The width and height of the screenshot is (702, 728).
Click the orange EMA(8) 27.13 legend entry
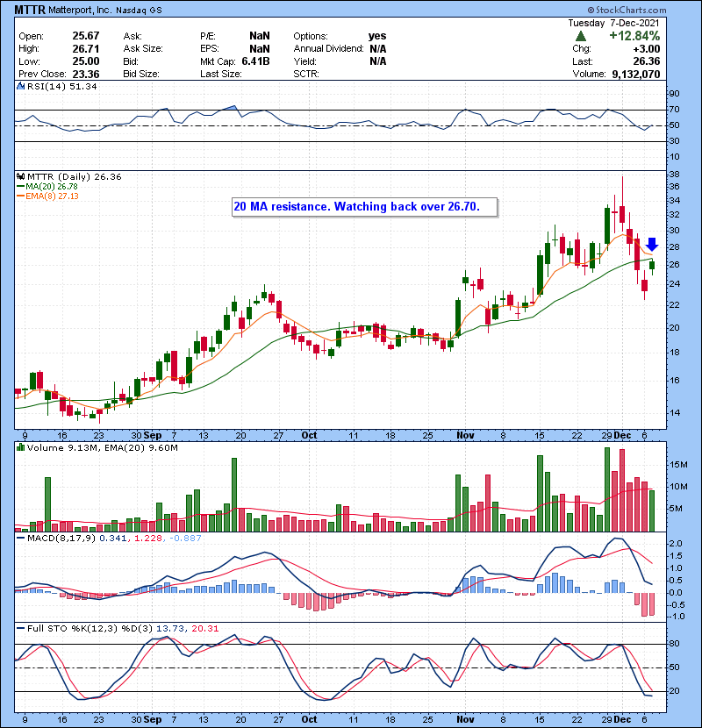[x=48, y=196]
